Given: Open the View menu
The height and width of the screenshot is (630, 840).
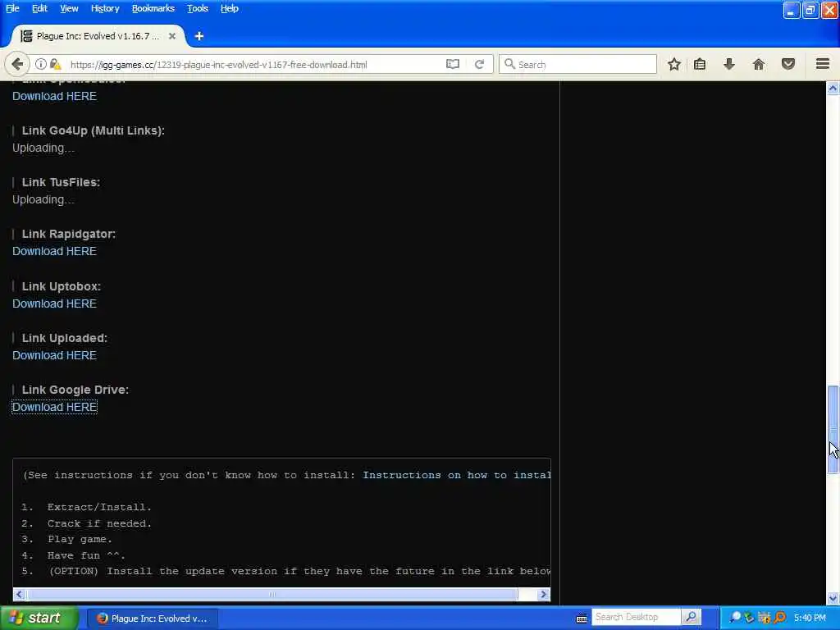Looking at the screenshot, I should [69, 8].
